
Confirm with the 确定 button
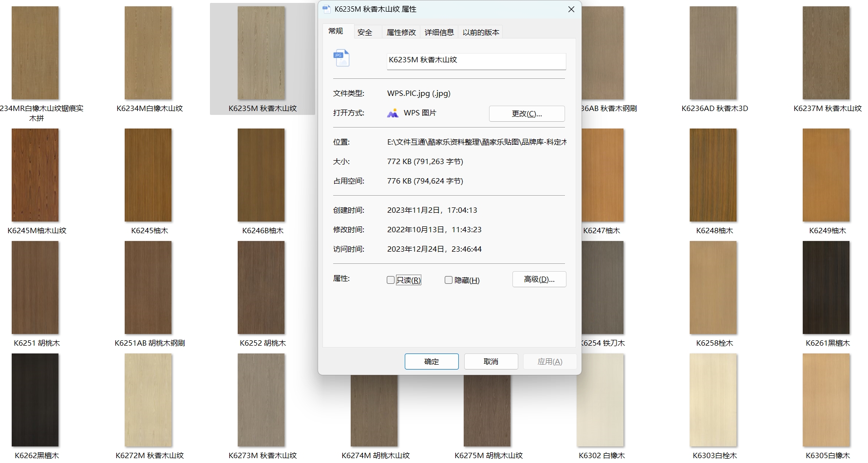(431, 361)
